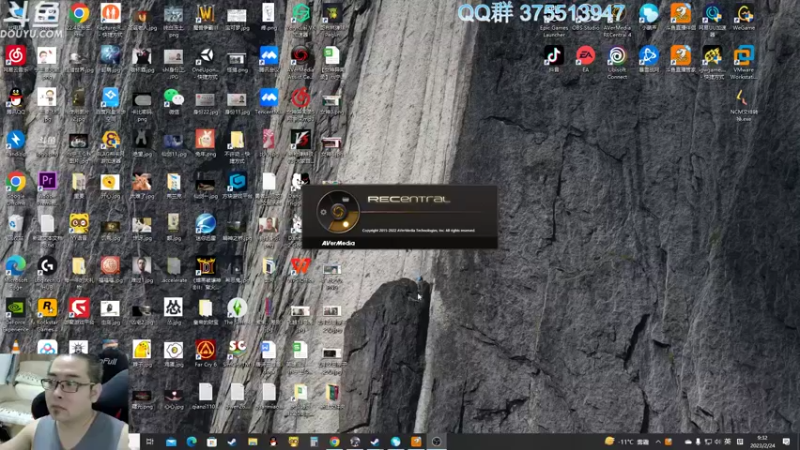Select the green hexagon S shortcut
The image size is (800, 450).
pos(301,19)
